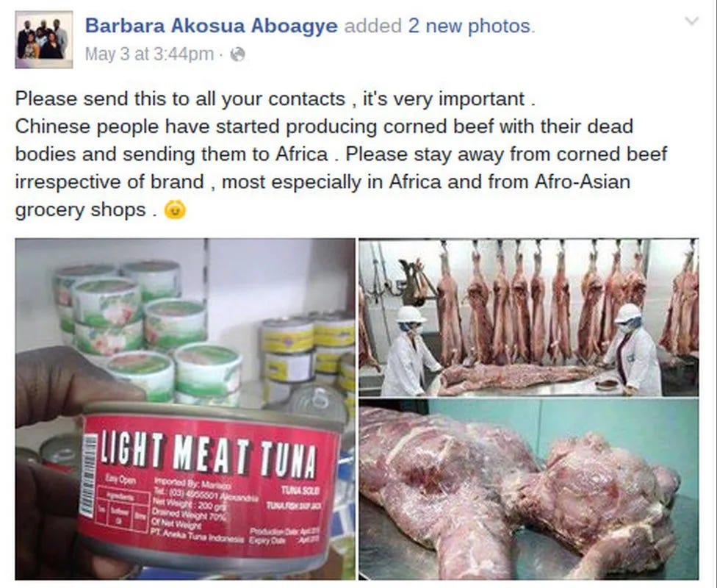The image size is (717, 588).
Task: Open the hanging carcasses factory photo
Action: 529,317
